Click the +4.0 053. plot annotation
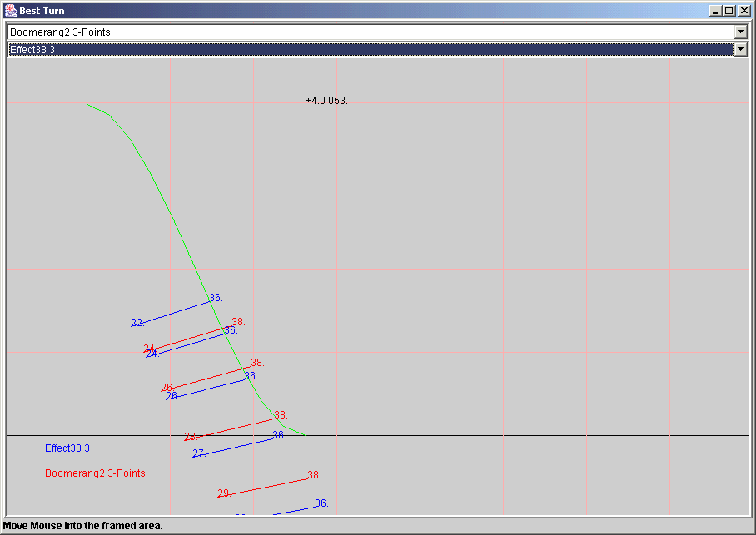 (326, 101)
